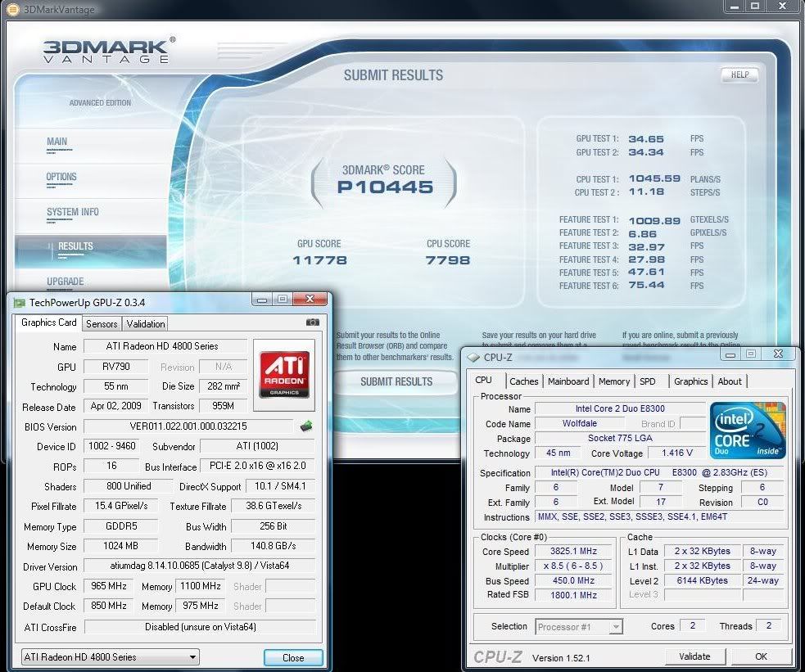The height and width of the screenshot is (672, 805).
Task: Click the GPU Clock 965 MHz field
Action: [x=108, y=586]
